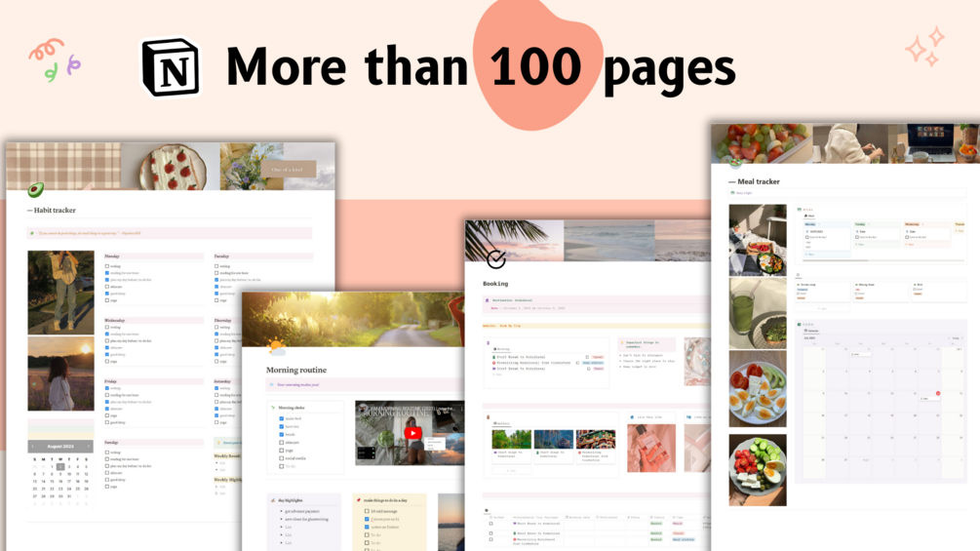Tick first row checkbox in Booking table
Screen dimensions: 980x551
coord(490,524)
